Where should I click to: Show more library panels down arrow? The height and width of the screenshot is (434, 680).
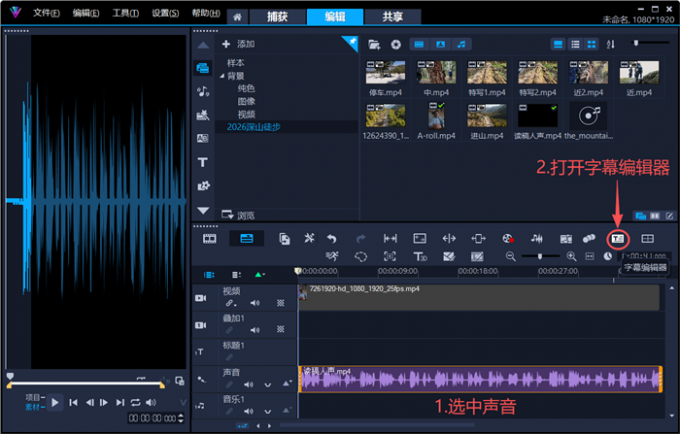point(203,211)
